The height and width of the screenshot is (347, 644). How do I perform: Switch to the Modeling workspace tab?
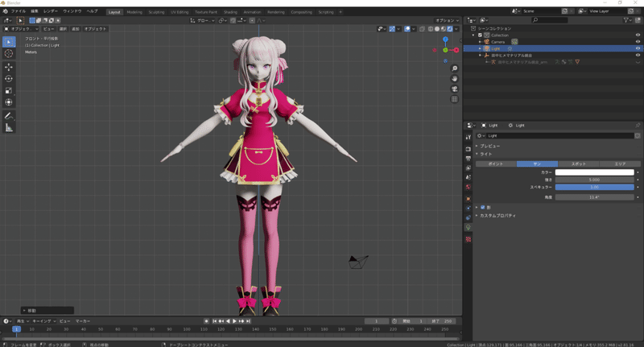click(134, 12)
